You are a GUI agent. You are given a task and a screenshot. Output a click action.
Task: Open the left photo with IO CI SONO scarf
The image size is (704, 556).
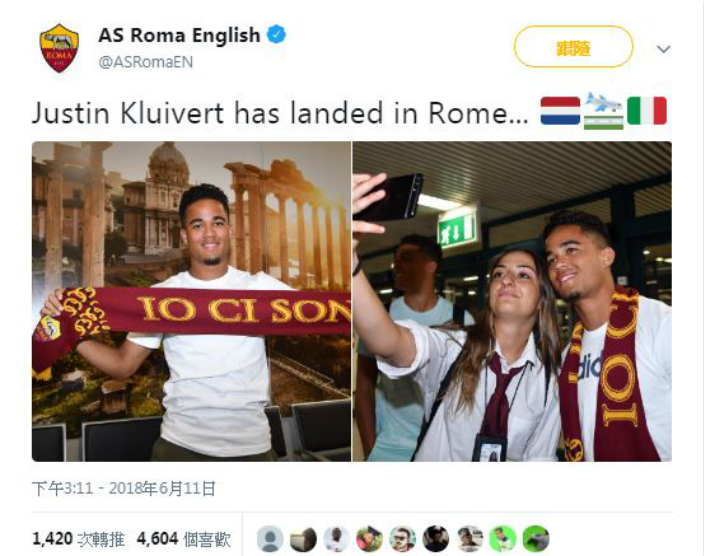[x=191, y=301]
